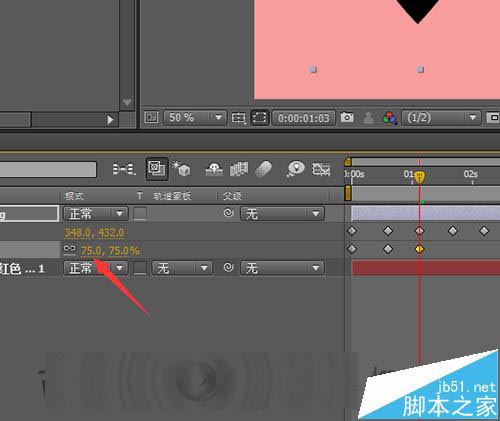Open the composition mini-flowchart icon

click(124, 169)
